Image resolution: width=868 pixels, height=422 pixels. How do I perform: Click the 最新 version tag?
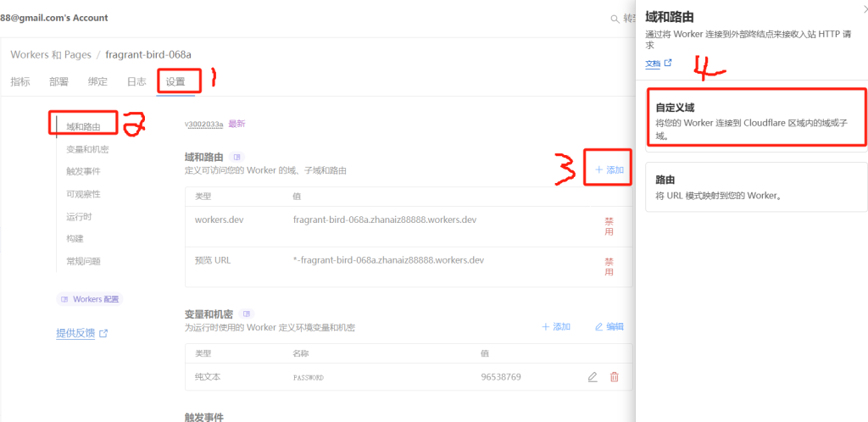click(x=236, y=124)
